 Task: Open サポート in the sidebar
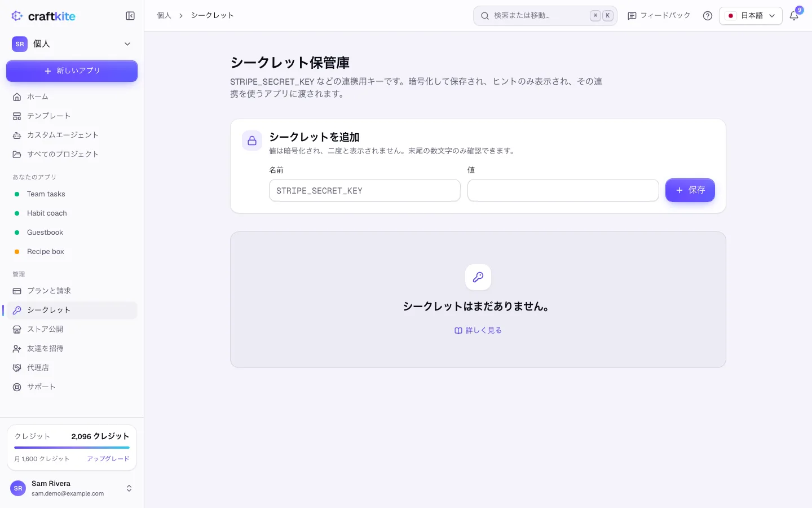click(x=72, y=387)
